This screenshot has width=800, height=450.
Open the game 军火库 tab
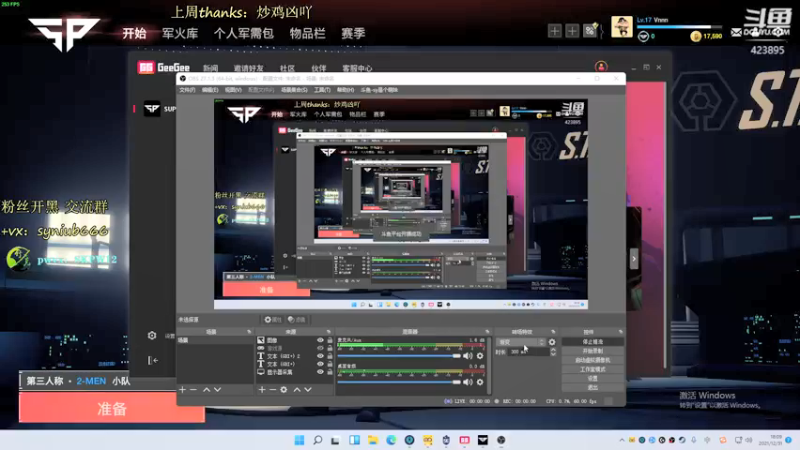pos(180,34)
